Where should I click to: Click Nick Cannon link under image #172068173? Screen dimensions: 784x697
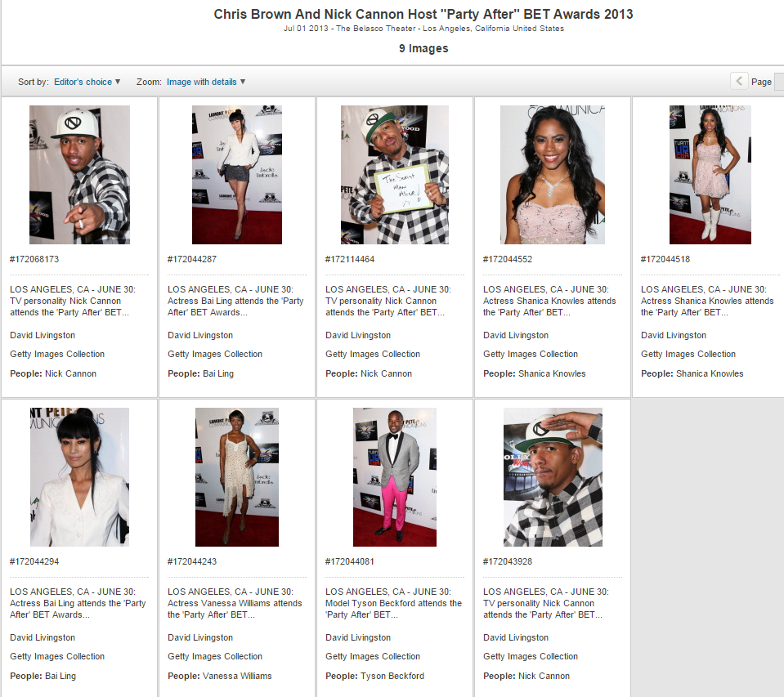pyautogui.click(x=70, y=373)
